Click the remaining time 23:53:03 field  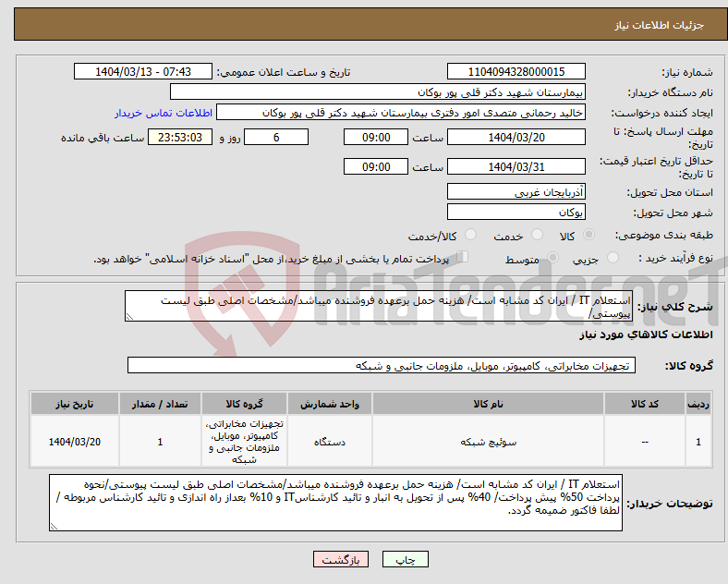[x=180, y=138]
